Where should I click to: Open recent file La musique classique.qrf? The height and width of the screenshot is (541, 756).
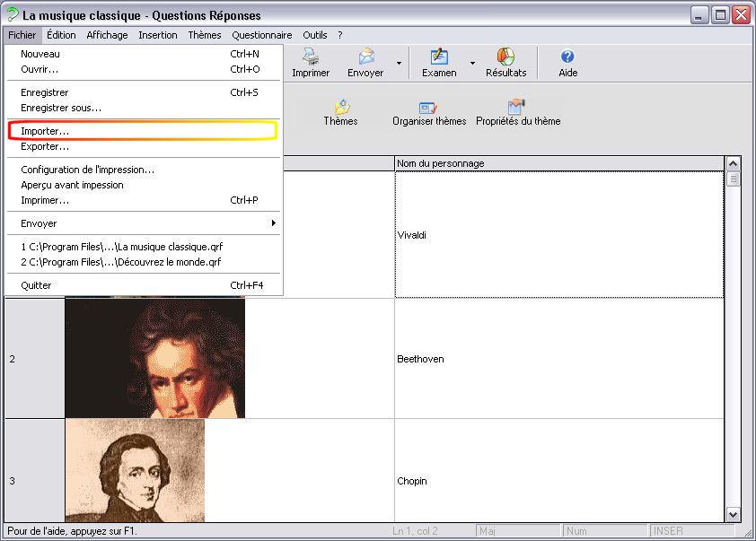coord(143,247)
